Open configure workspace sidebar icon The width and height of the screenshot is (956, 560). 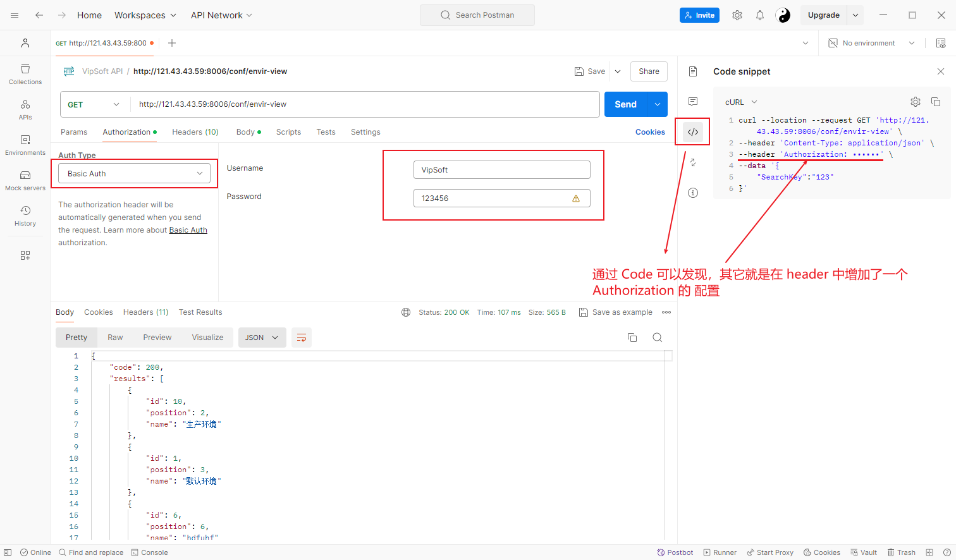25,255
